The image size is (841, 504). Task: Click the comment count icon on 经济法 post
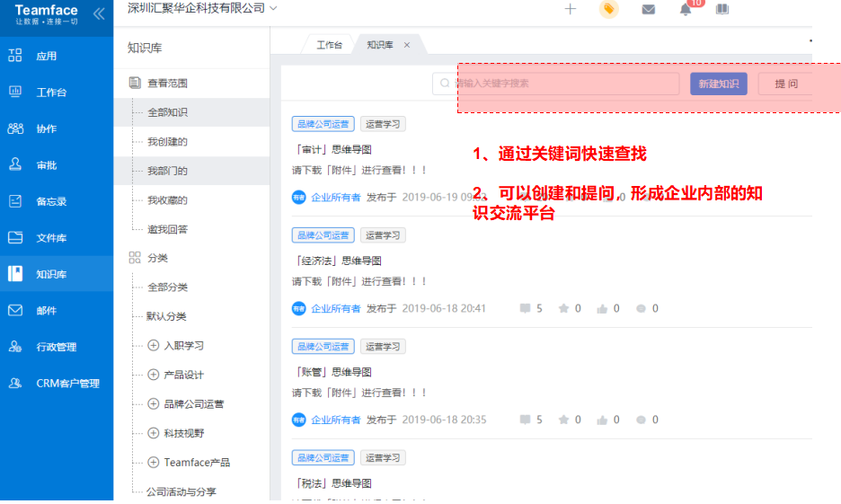coord(525,308)
